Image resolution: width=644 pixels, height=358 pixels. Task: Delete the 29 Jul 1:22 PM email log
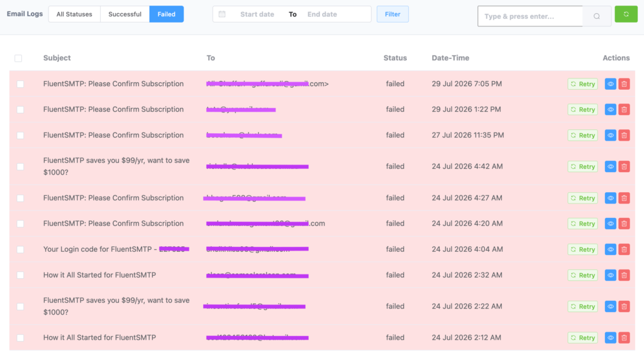click(624, 109)
